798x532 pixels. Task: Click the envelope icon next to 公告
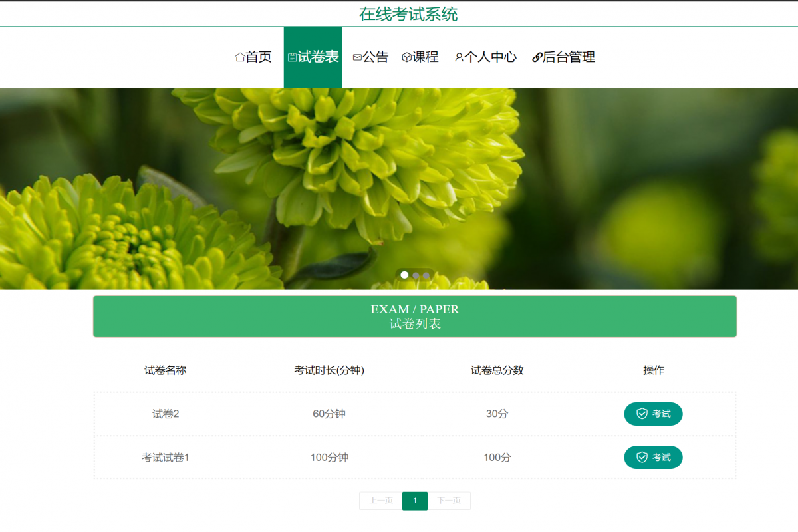[x=356, y=57]
